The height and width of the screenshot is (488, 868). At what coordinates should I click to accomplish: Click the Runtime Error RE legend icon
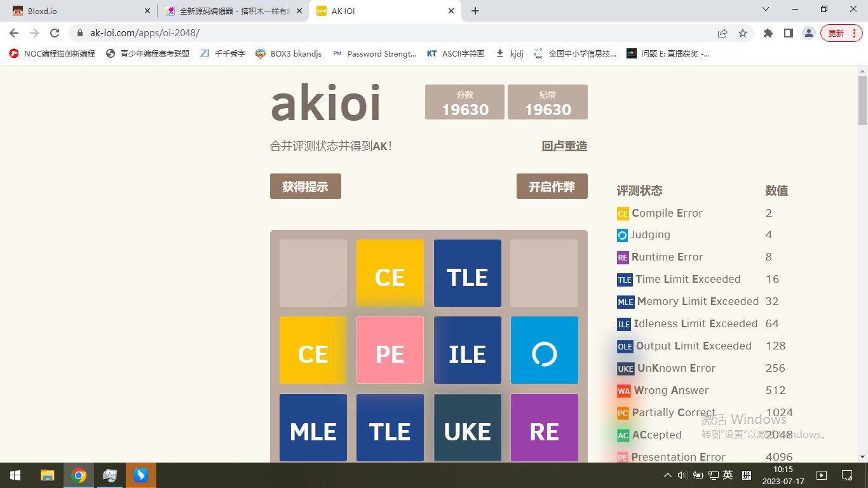(623, 257)
